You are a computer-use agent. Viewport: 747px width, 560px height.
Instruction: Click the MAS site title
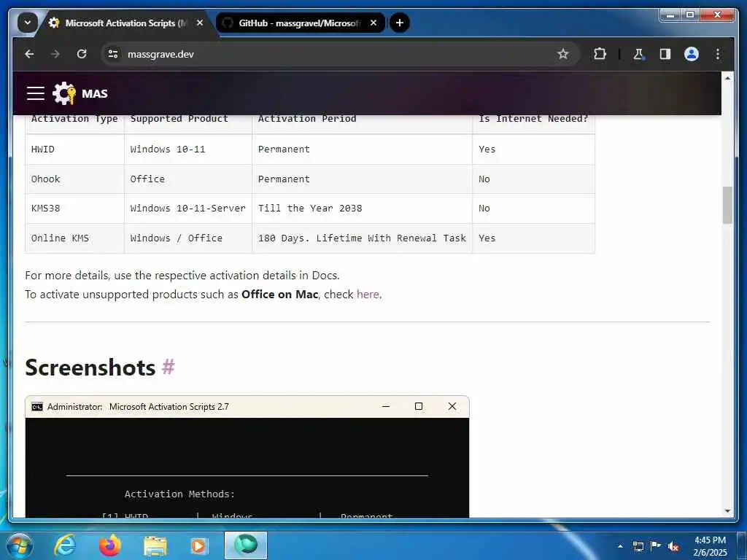(x=94, y=94)
